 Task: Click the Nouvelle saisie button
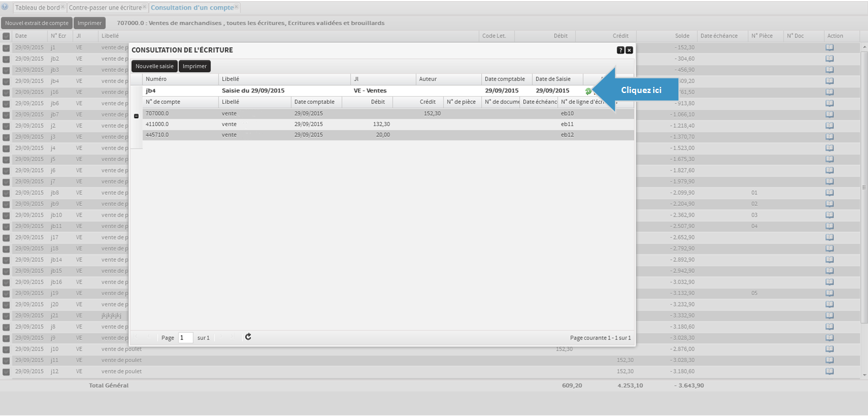point(154,66)
